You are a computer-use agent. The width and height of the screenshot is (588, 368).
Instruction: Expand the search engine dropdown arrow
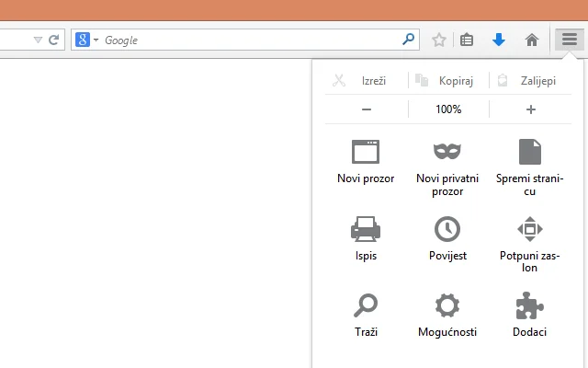[x=96, y=40]
